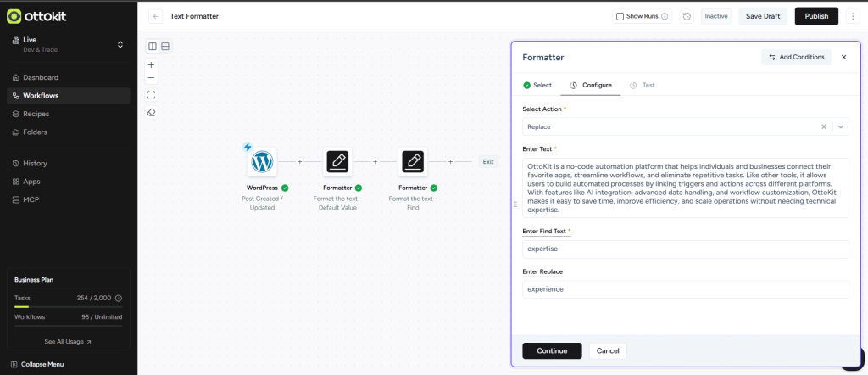Image resolution: width=868 pixels, height=375 pixels.
Task: Open the See All Usage link
Action: (68, 342)
